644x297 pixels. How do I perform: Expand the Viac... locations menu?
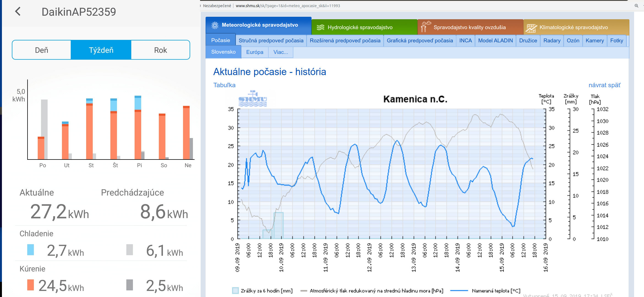pos(280,52)
